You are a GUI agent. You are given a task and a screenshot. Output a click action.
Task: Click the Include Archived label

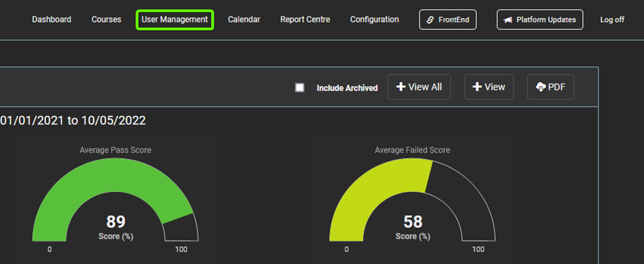point(347,88)
